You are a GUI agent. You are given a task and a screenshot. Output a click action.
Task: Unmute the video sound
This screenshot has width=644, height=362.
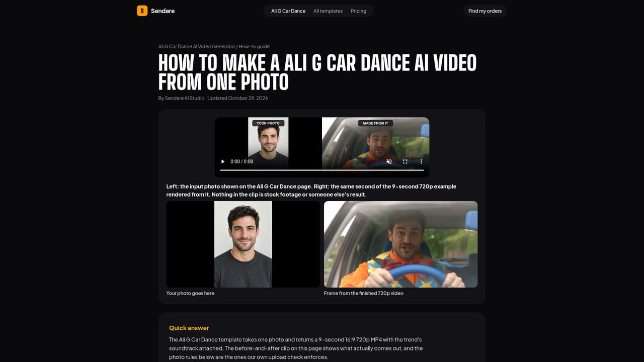[x=389, y=161]
